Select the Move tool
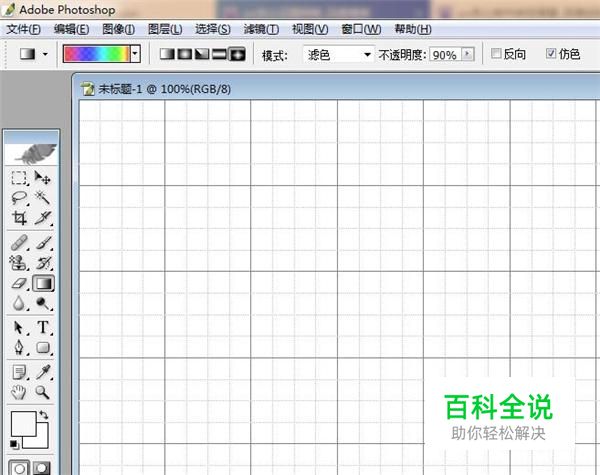The image size is (600, 475). [x=42, y=178]
